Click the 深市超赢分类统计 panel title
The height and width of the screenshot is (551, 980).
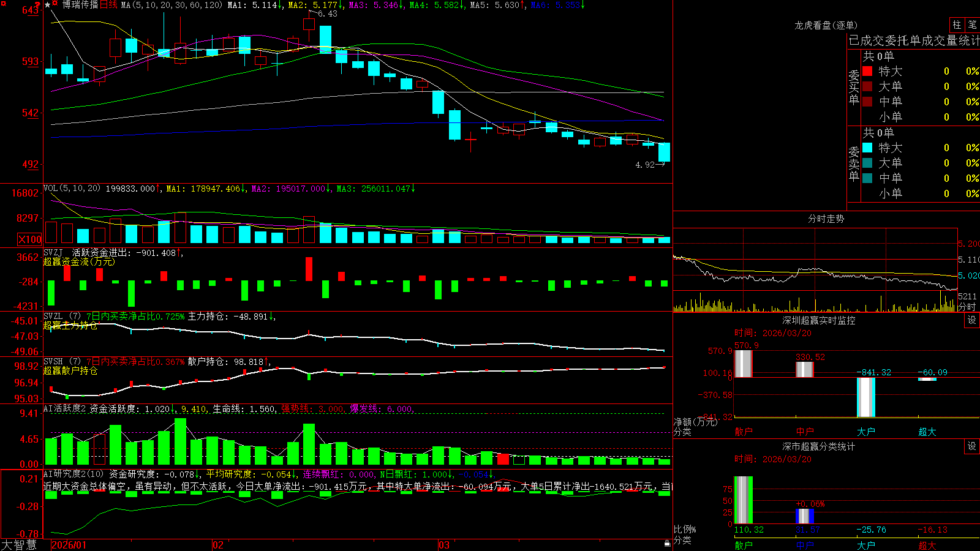coord(818,446)
